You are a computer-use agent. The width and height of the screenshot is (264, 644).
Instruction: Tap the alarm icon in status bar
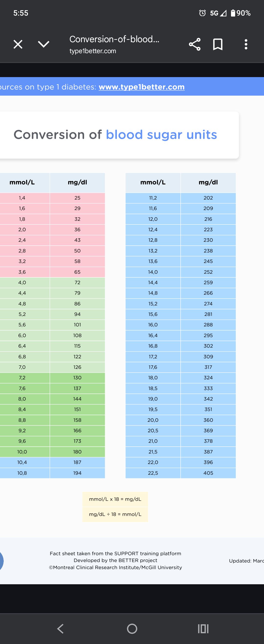click(202, 13)
